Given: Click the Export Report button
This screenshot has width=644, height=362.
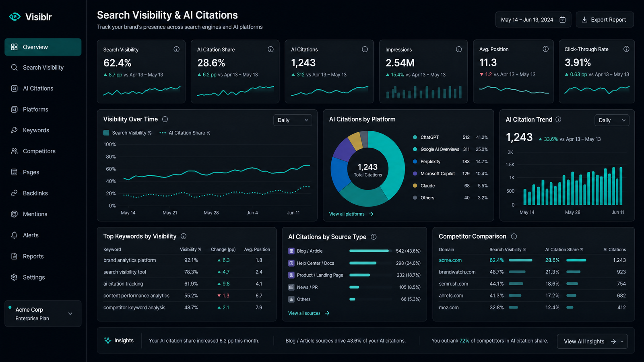Looking at the screenshot, I should pos(605,20).
